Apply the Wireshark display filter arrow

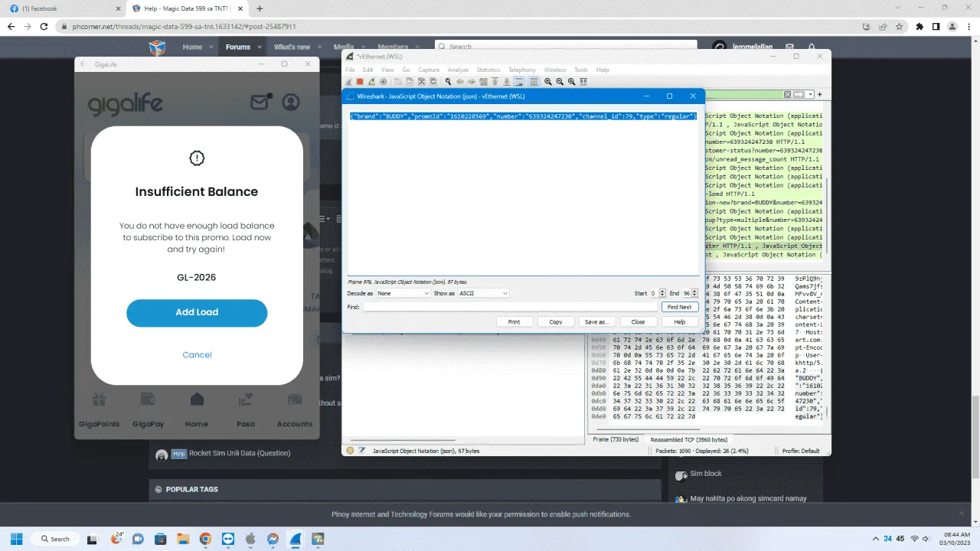[799, 94]
